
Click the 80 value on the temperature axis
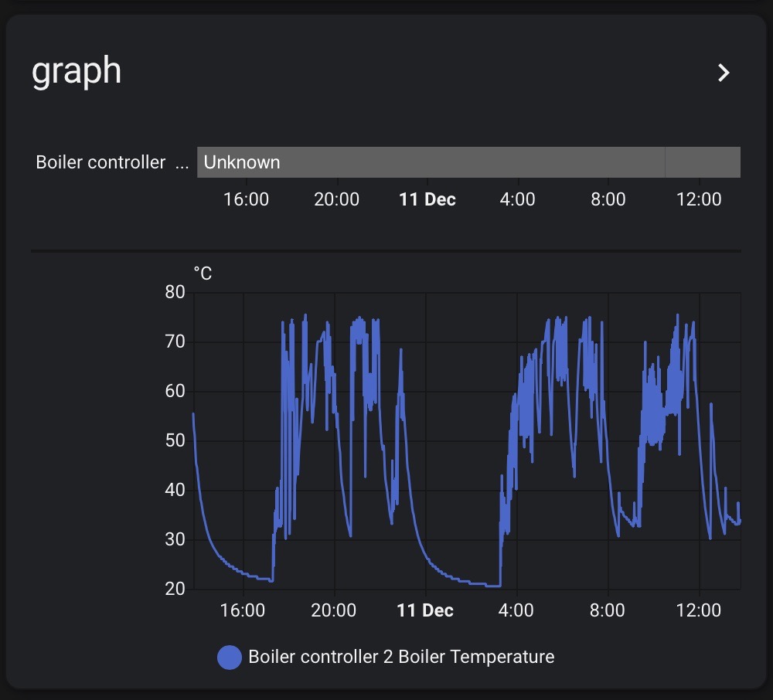[x=175, y=292]
